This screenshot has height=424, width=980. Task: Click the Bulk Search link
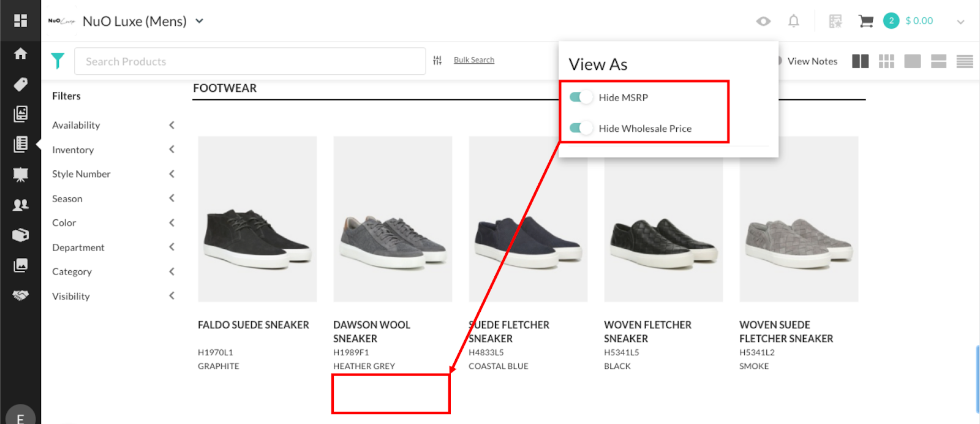[x=473, y=60]
